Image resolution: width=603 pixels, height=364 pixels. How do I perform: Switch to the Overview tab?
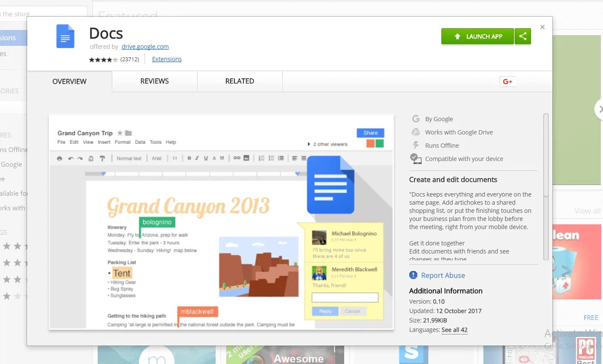69,81
